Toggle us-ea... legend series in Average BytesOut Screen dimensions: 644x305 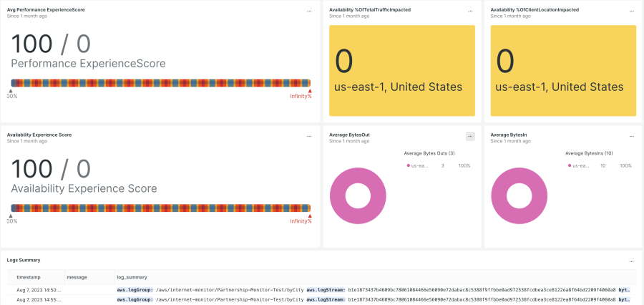tap(419, 165)
